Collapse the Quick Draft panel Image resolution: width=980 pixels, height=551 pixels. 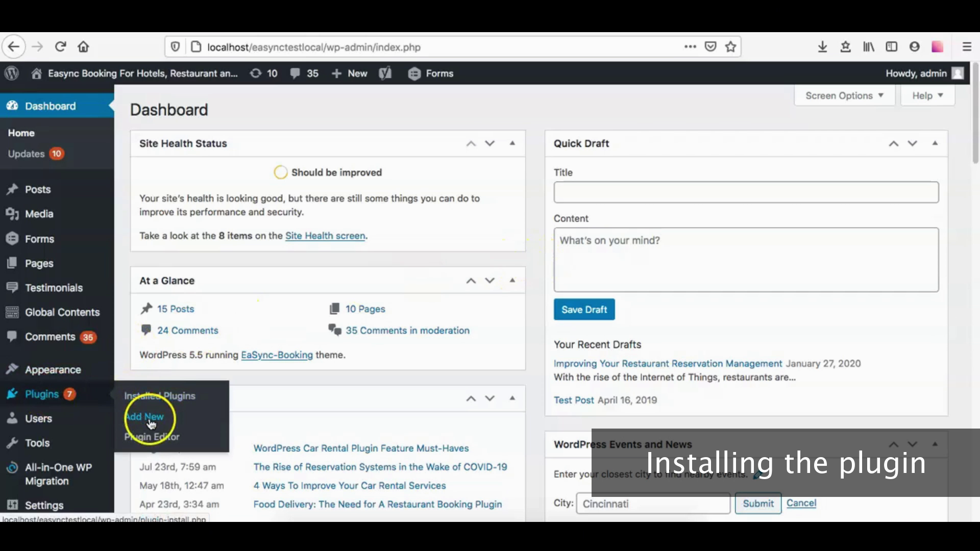[935, 143]
